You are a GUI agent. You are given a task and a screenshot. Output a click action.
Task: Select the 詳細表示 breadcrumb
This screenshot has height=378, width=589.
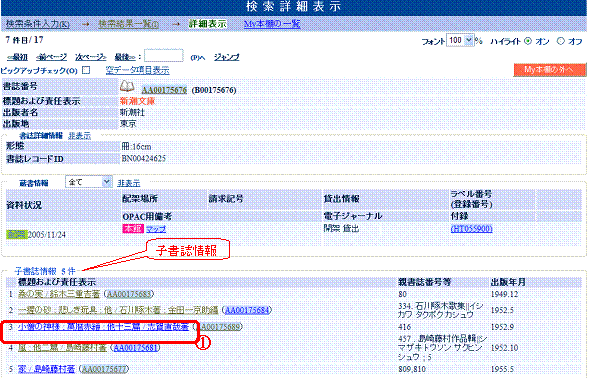tap(207, 24)
